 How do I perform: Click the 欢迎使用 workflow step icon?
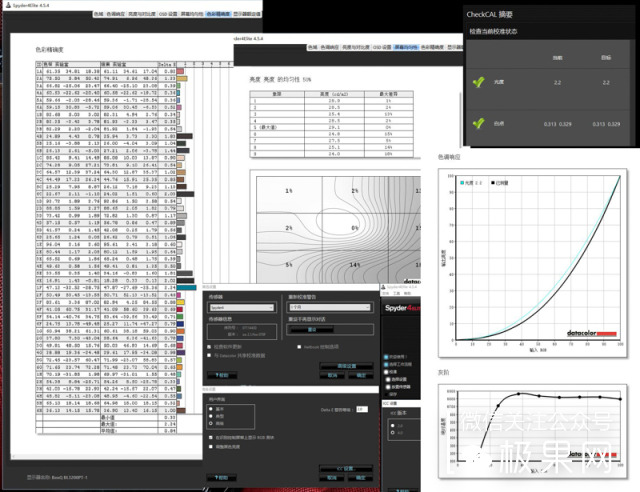pos(386,356)
